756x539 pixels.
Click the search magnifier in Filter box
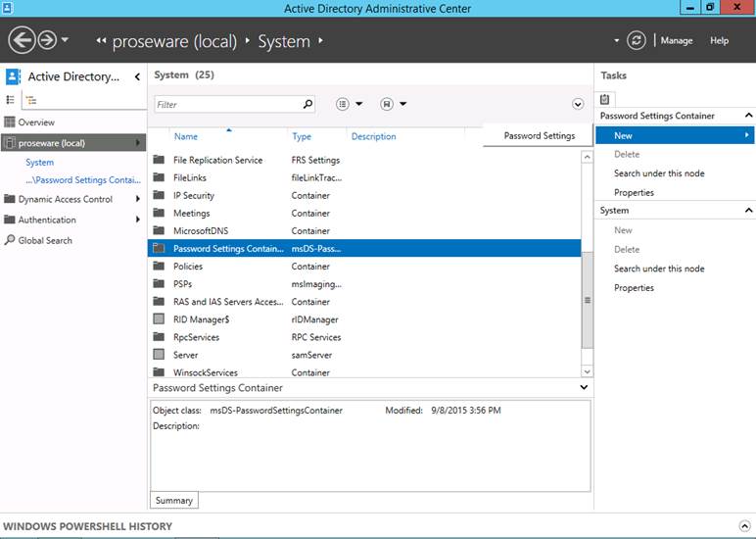pos(307,104)
